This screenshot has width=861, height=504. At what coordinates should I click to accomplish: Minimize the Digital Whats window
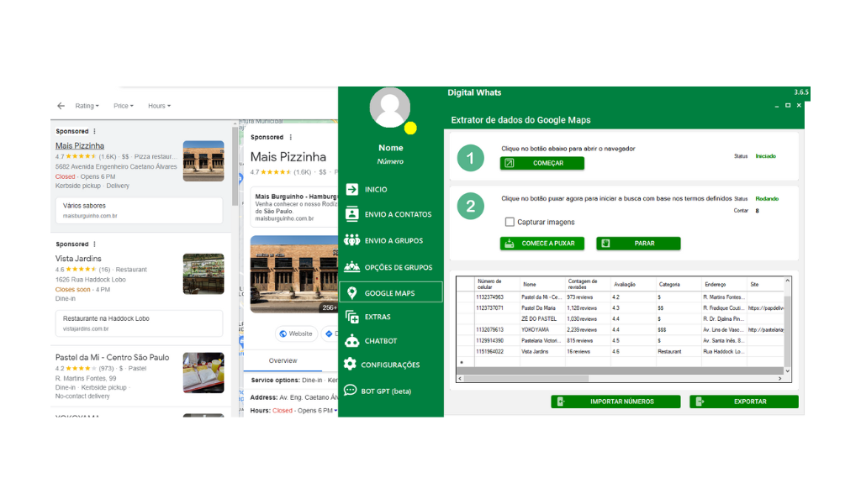point(776,105)
